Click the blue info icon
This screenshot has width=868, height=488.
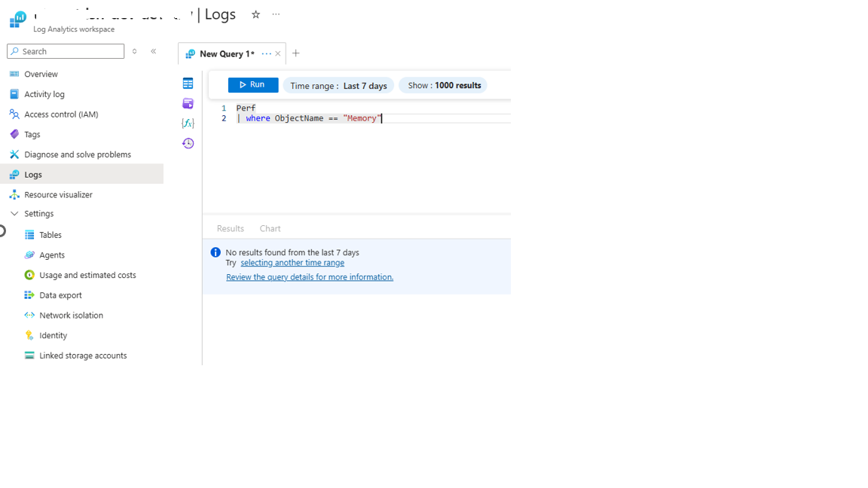(216, 252)
